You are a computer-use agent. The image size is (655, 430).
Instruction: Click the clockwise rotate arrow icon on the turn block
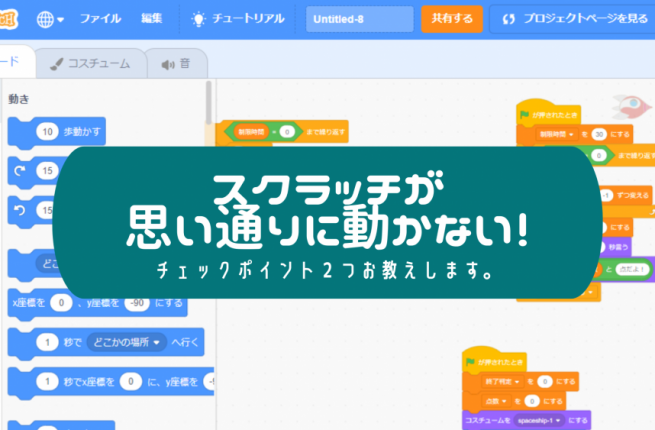coord(19,170)
